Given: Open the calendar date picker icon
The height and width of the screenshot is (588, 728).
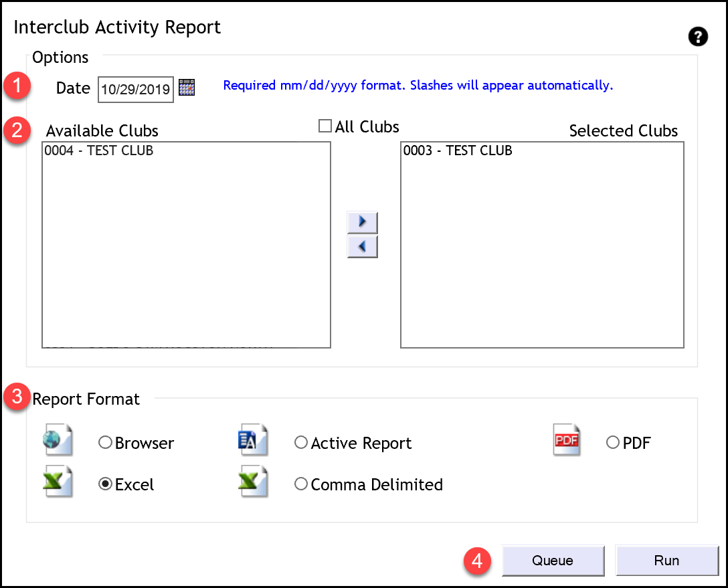Looking at the screenshot, I should (187, 87).
